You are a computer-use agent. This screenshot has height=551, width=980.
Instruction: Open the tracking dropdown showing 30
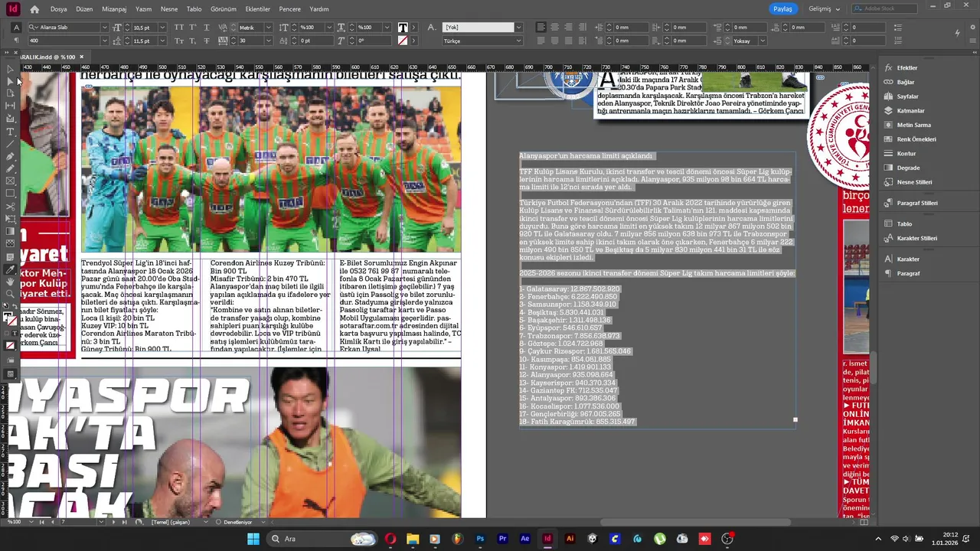268,41
